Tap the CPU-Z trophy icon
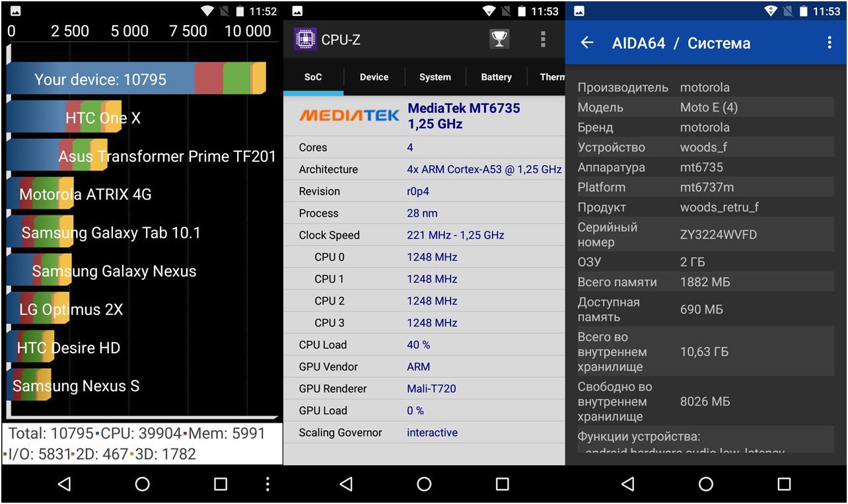Viewport: 848px width, 504px height. pyautogui.click(x=499, y=40)
